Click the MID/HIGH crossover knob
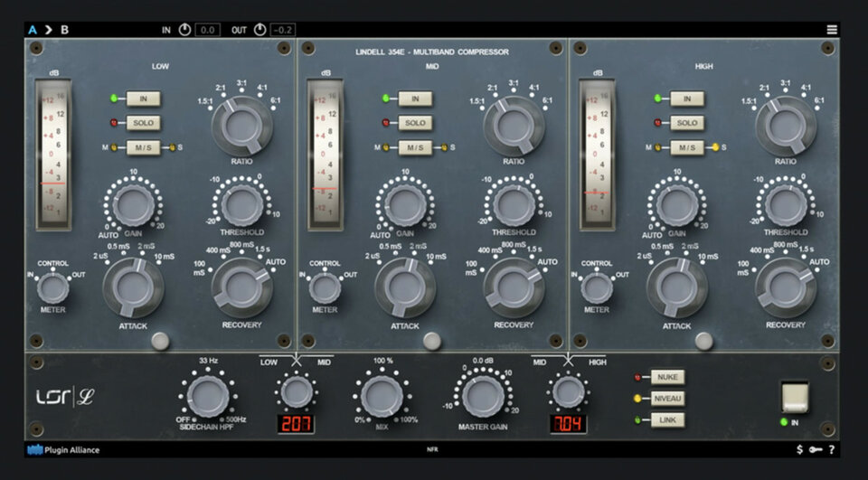Screen dimensions: 868x480 pyautogui.click(x=569, y=392)
